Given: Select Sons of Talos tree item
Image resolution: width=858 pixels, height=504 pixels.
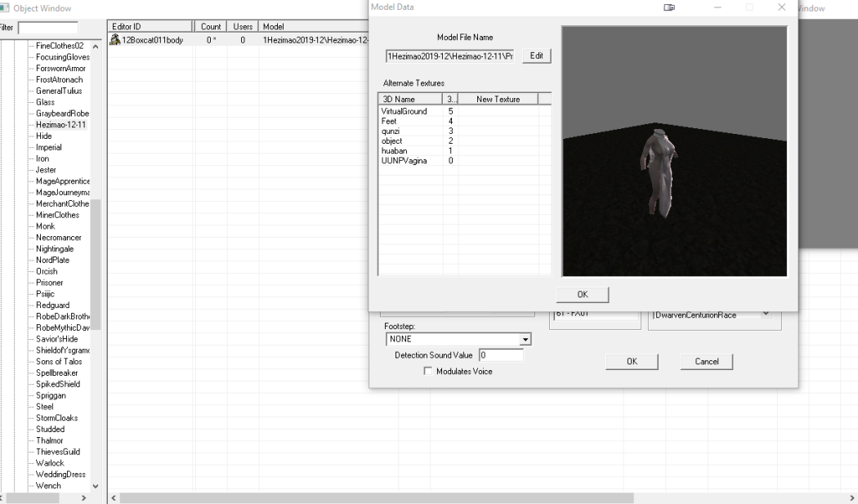Looking at the screenshot, I should coord(59,362).
